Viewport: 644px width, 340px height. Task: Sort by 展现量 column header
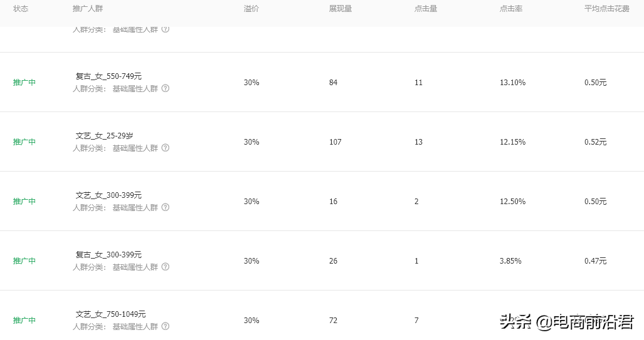point(340,9)
